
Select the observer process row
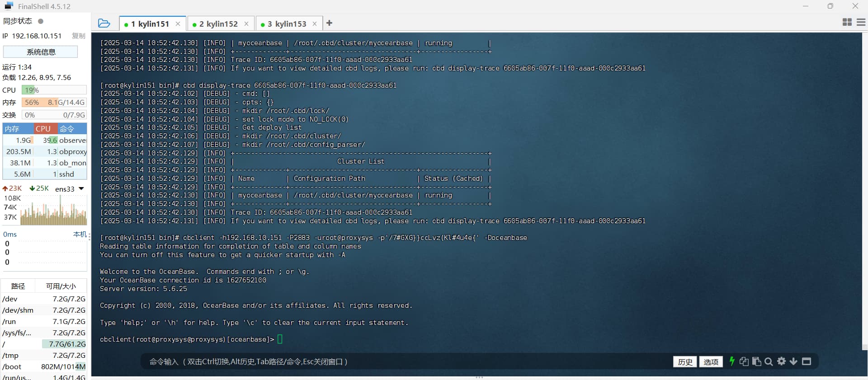[x=45, y=140]
